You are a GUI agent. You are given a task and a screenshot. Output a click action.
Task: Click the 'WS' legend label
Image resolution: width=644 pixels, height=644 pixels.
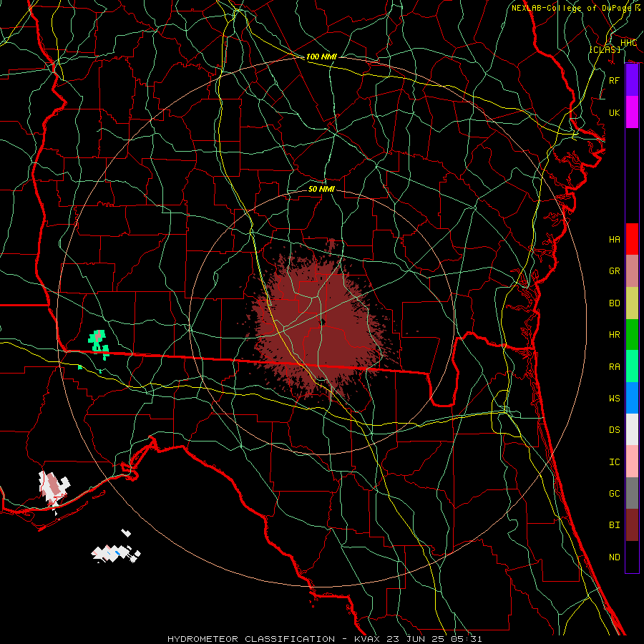click(615, 399)
